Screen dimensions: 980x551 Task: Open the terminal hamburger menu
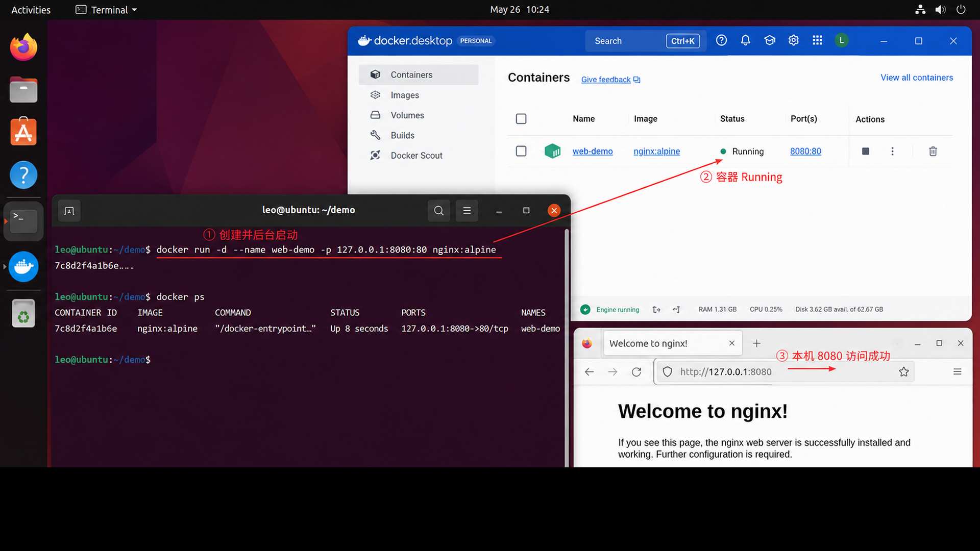tap(467, 211)
